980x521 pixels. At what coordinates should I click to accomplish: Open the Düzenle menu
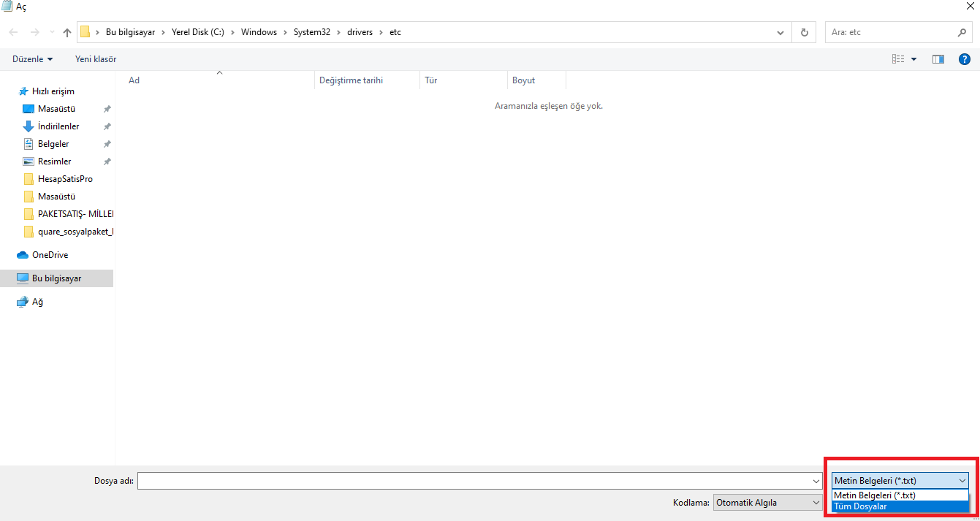[x=32, y=59]
